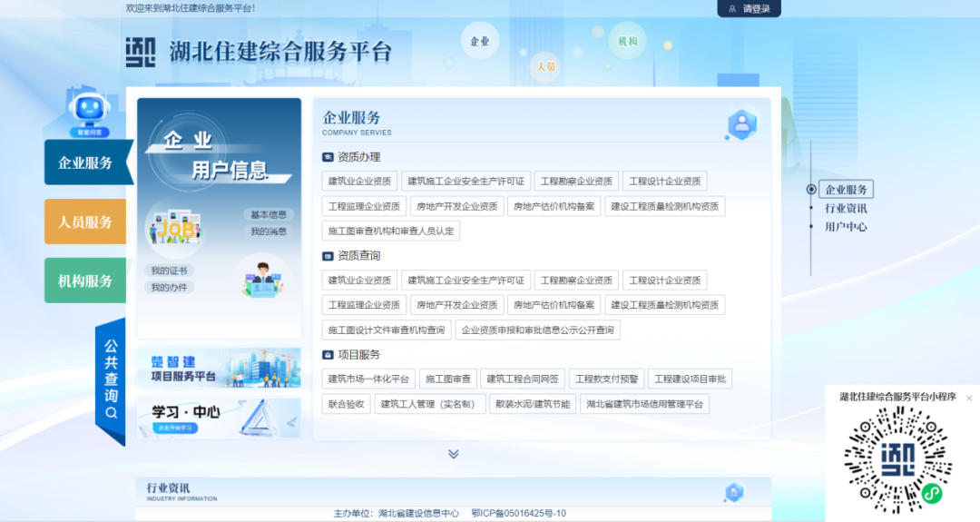The width and height of the screenshot is (980, 522).
Task: Click the hexagon user icon in 企业服务 header
Action: click(741, 125)
